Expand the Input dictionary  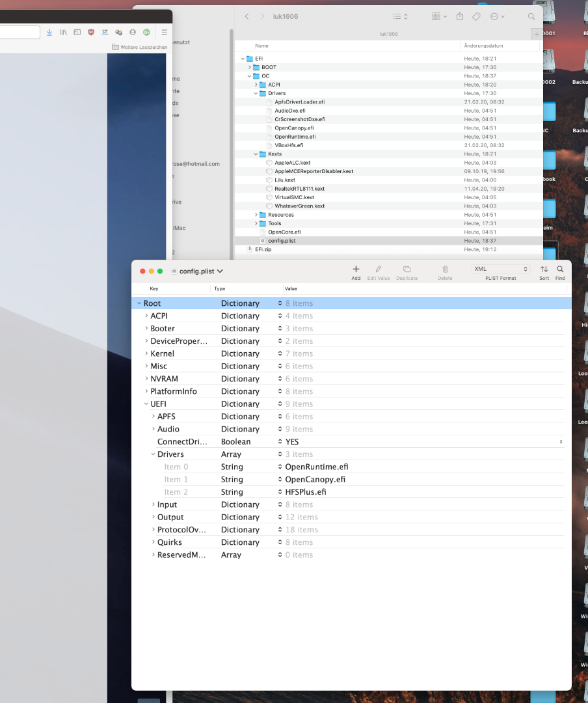click(x=154, y=504)
